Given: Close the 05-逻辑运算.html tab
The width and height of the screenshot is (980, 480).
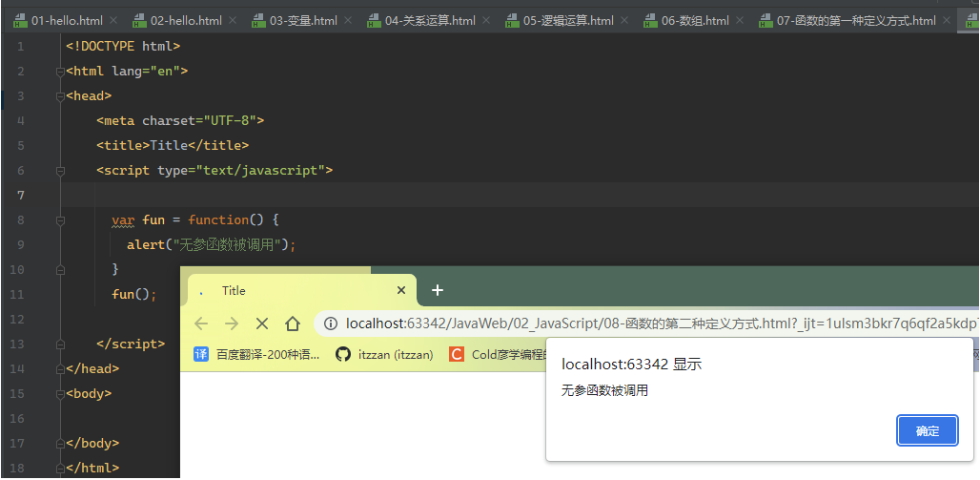Looking at the screenshot, I should (624, 21).
